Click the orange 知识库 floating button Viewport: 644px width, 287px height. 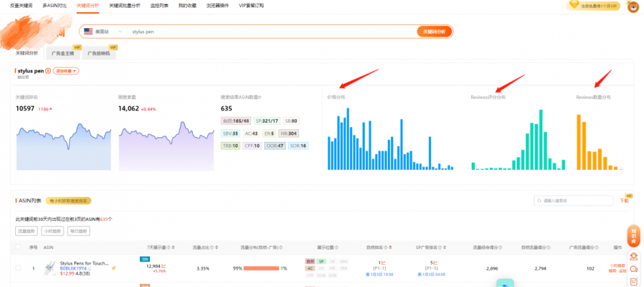click(633, 235)
